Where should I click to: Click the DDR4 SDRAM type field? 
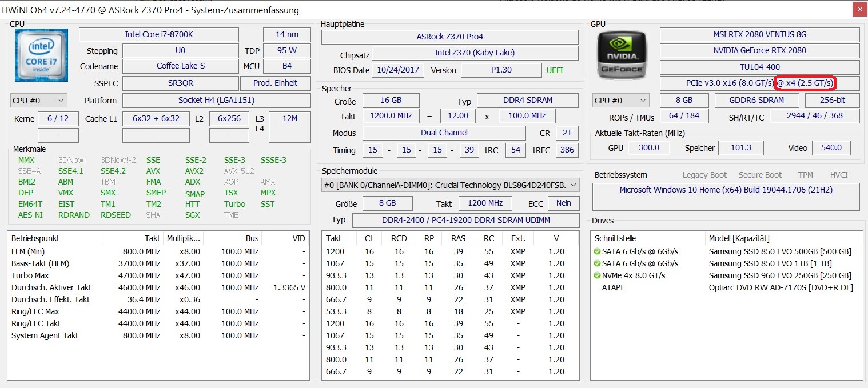(528, 100)
